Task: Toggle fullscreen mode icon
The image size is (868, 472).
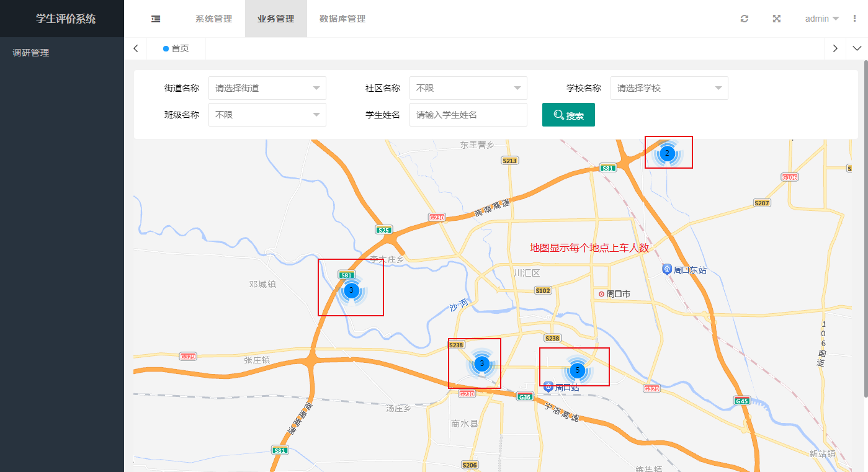Action: (776, 19)
